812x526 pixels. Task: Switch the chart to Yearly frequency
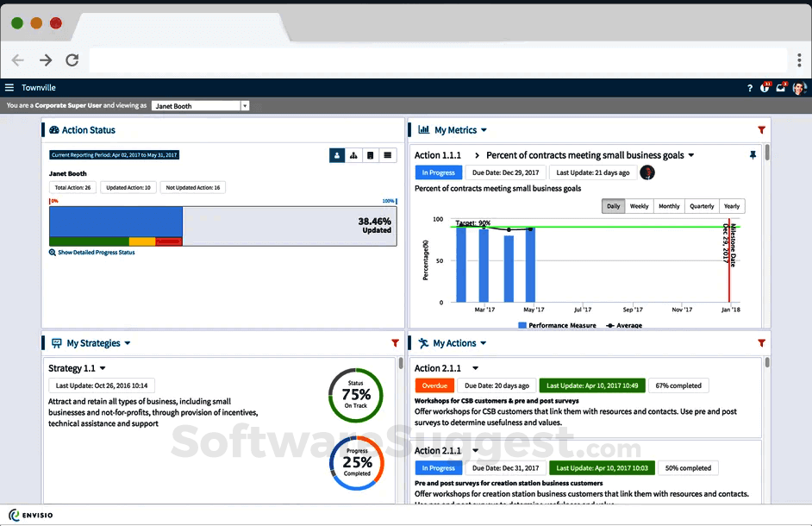click(731, 206)
